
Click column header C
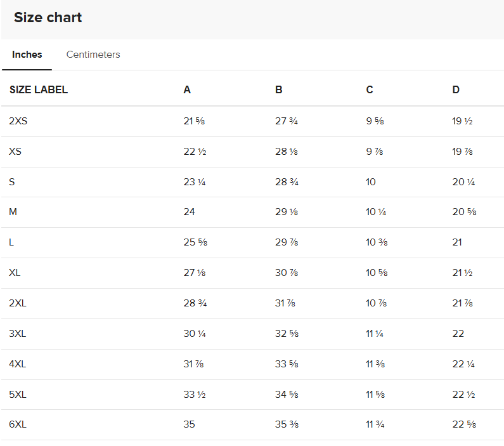click(x=370, y=90)
